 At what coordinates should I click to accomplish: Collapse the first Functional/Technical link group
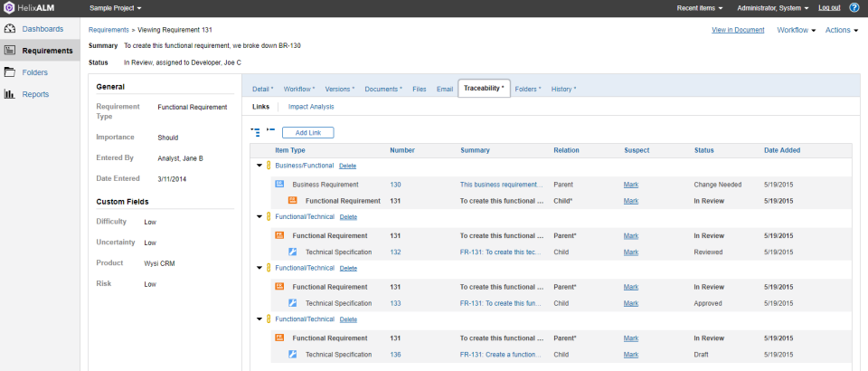(x=259, y=217)
